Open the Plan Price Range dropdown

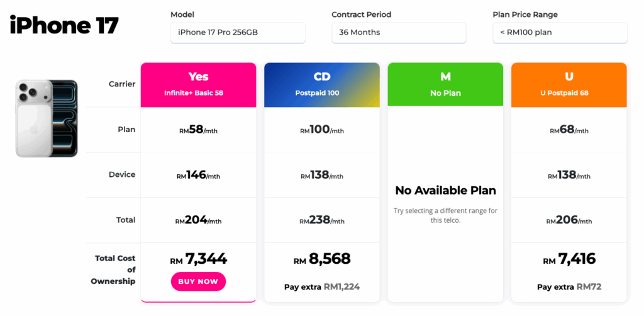coord(560,33)
